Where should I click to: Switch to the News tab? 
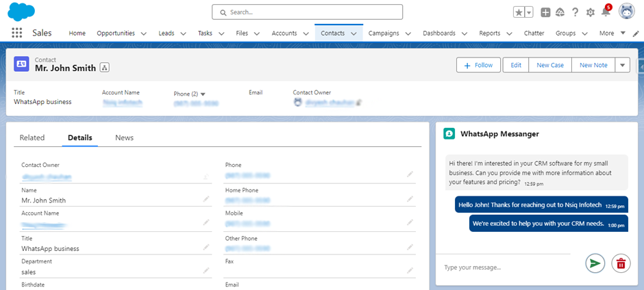click(x=125, y=138)
